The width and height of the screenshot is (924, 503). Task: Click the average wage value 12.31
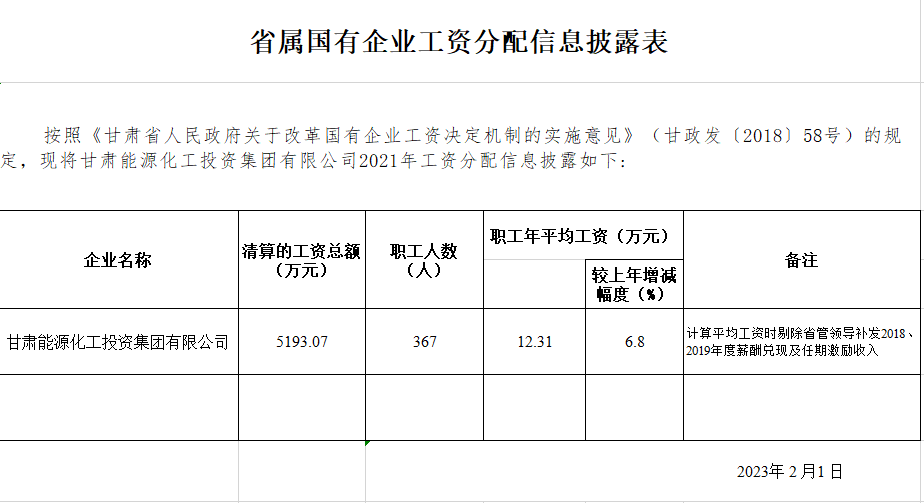(x=534, y=342)
